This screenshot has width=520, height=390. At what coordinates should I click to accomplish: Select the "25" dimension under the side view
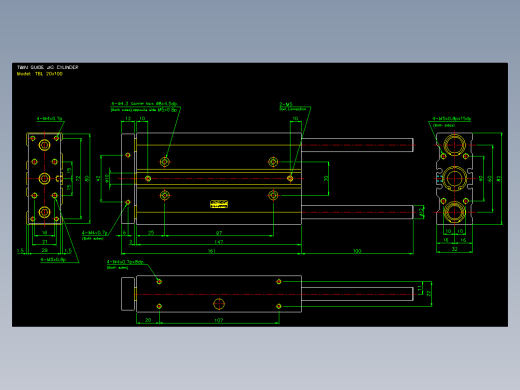click(151, 233)
